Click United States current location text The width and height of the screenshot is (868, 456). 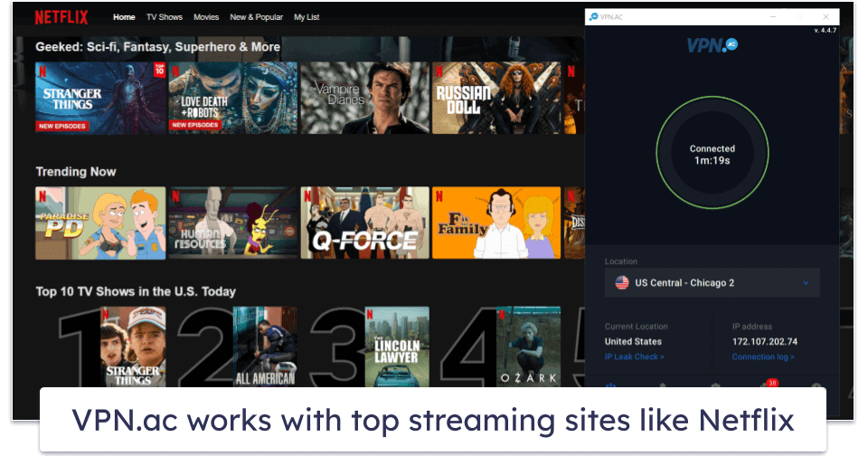pos(633,341)
